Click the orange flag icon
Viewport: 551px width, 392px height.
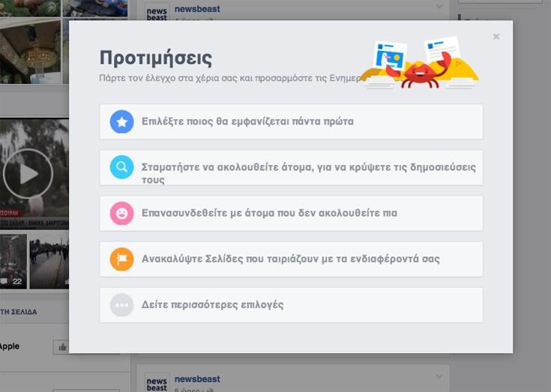click(x=121, y=259)
